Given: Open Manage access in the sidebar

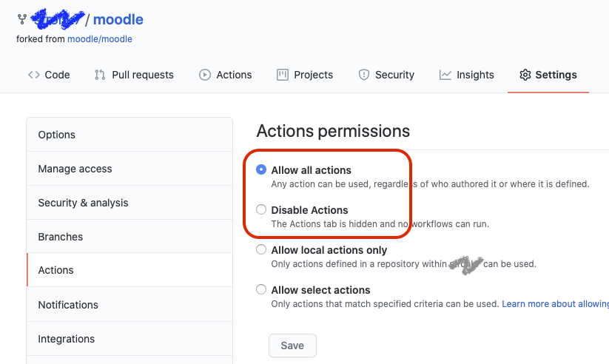Looking at the screenshot, I should click(x=75, y=169).
